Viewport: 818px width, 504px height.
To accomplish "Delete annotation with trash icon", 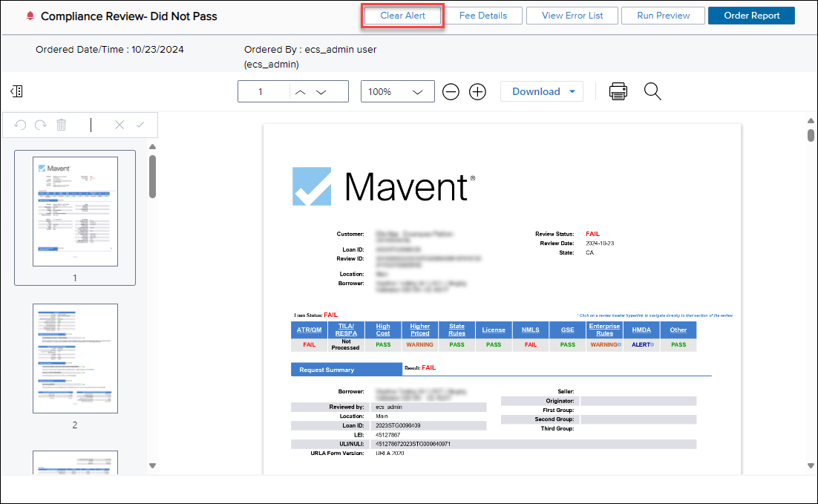I will 62,125.
